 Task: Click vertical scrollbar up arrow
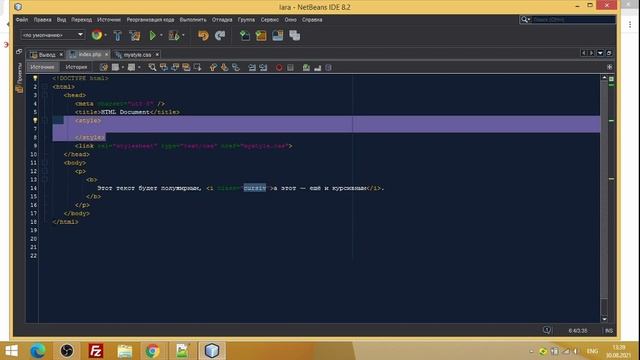[604, 78]
